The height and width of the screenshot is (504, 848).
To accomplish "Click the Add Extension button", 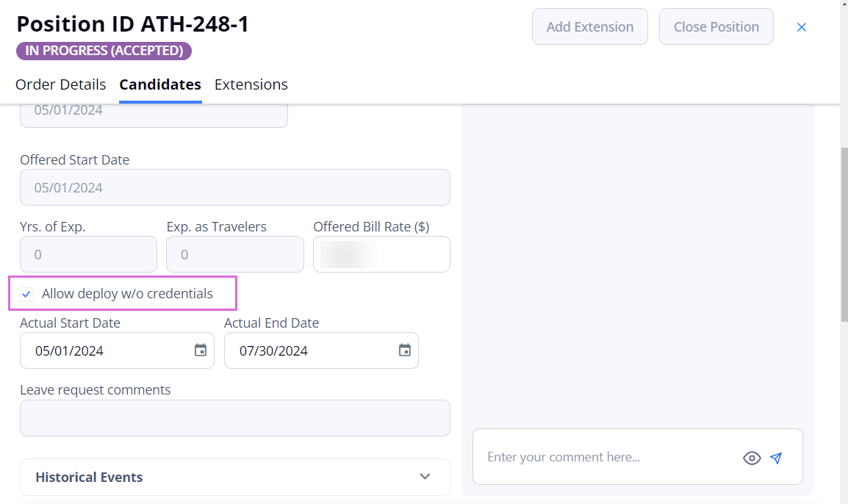I will tap(589, 26).
